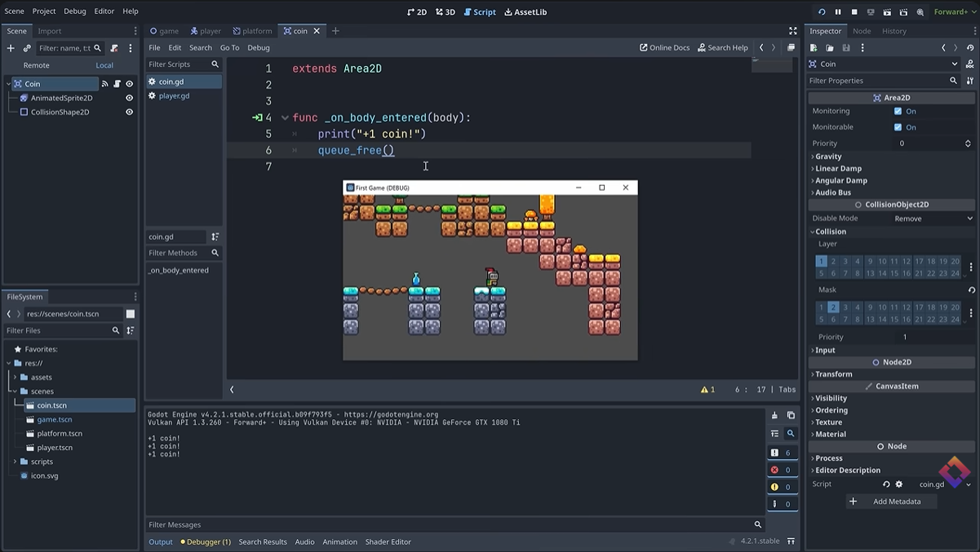Expand the Gravity section
The image size is (980, 552).
[x=828, y=157]
